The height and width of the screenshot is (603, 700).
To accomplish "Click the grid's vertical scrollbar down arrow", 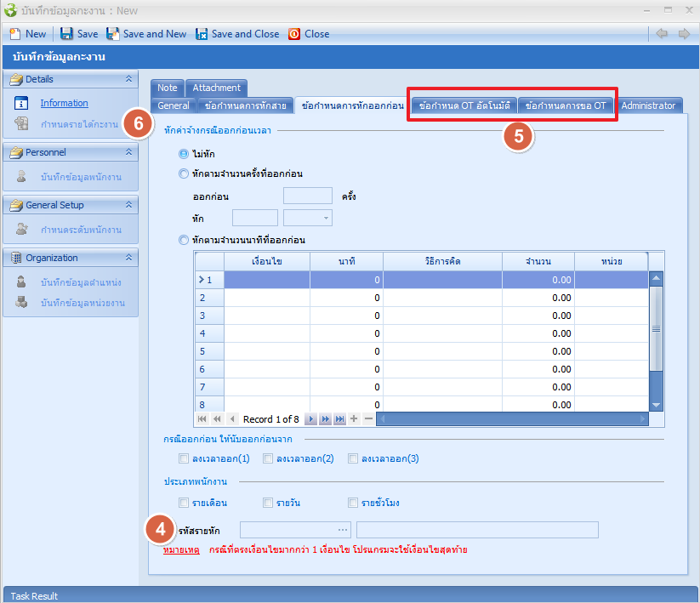I will [x=656, y=405].
